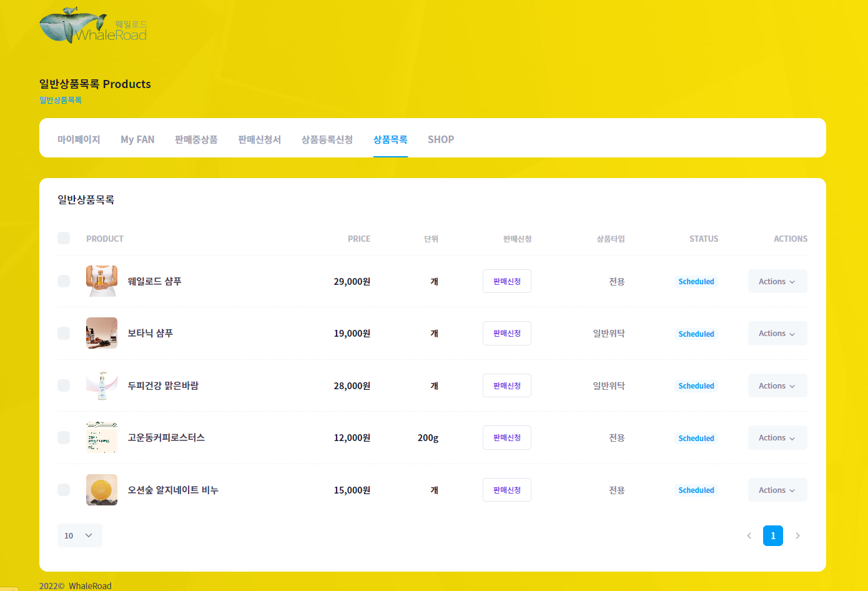Click the WhaleRoad whale logo
Screen dimensions: 868x591
[x=93, y=26]
